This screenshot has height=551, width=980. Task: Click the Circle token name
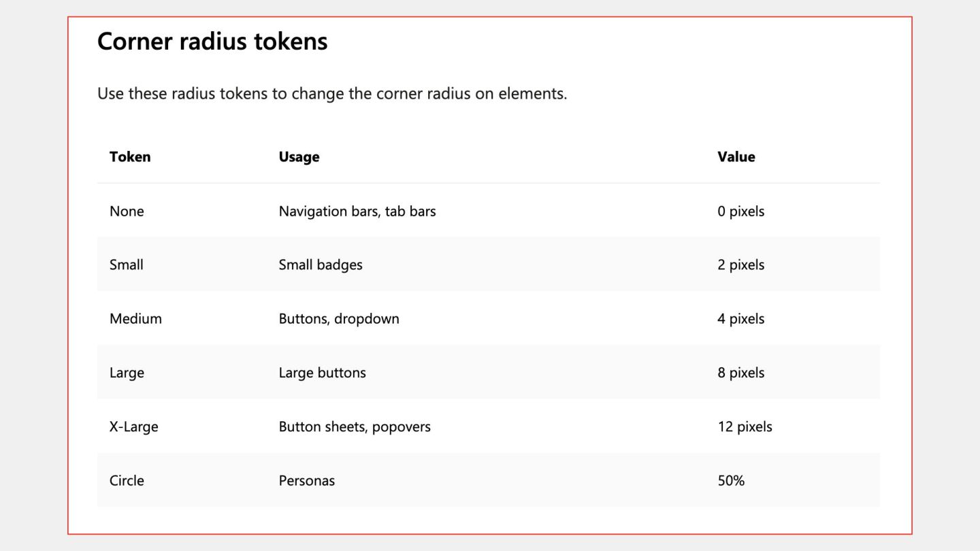127,480
